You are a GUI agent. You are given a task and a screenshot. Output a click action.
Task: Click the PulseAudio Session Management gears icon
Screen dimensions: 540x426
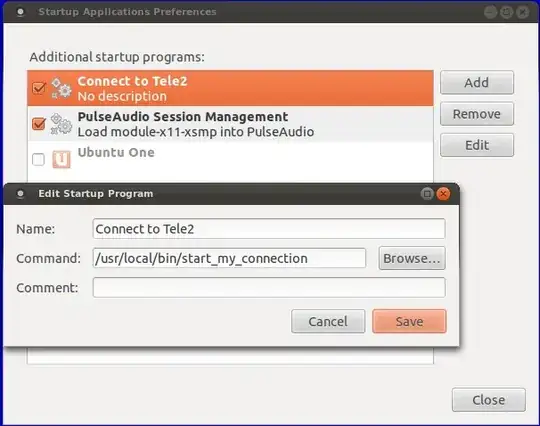(61, 124)
